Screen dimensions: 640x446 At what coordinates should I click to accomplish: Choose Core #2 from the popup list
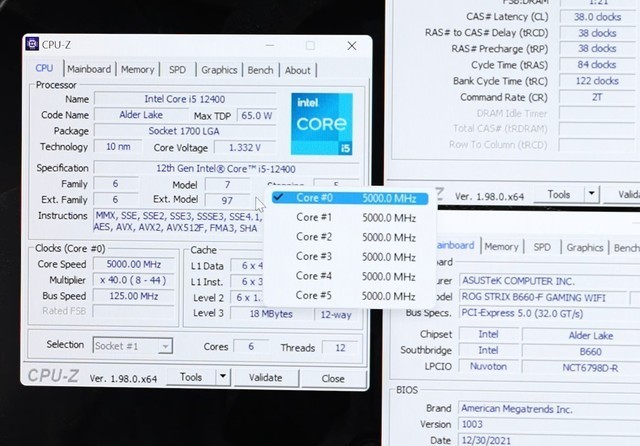pos(350,237)
